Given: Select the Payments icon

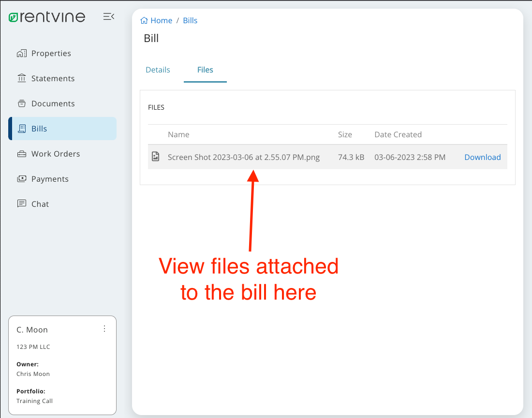Looking at the screenshot, I should [x=21, y=179].
